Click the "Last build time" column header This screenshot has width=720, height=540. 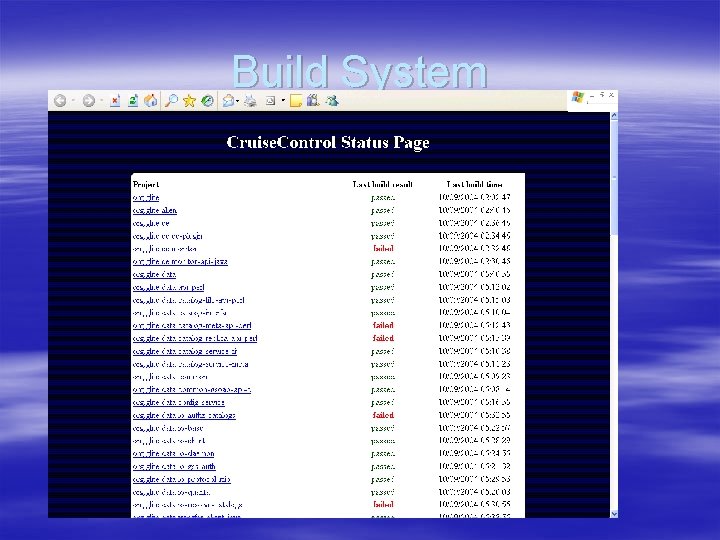(x=474, y=184)
